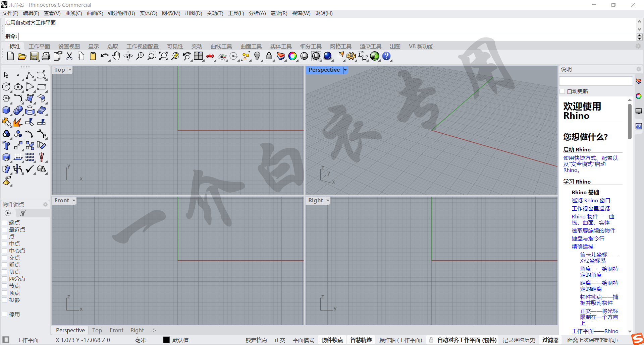Open the Help question mark icon
The width and height of the screenshot is (644, 345).
tap(386, 56)
